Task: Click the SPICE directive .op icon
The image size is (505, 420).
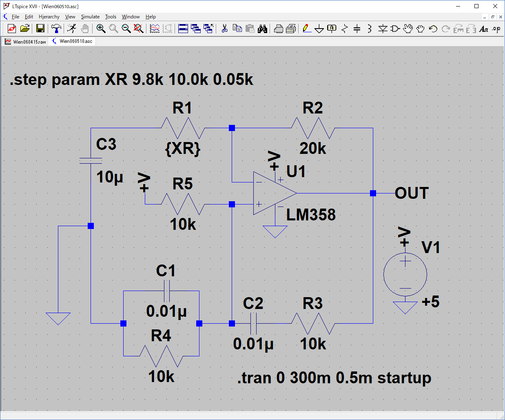Action: pyautogui.click(x=496, y=29)
